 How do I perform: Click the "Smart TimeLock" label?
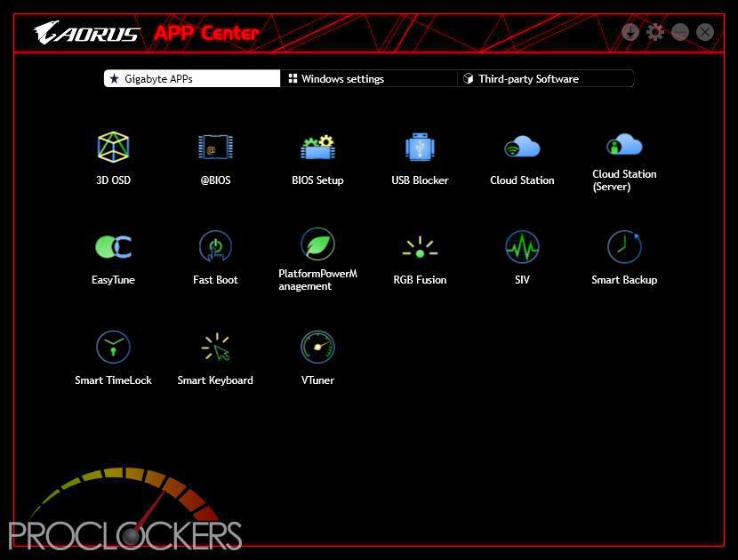click(114, 380)
